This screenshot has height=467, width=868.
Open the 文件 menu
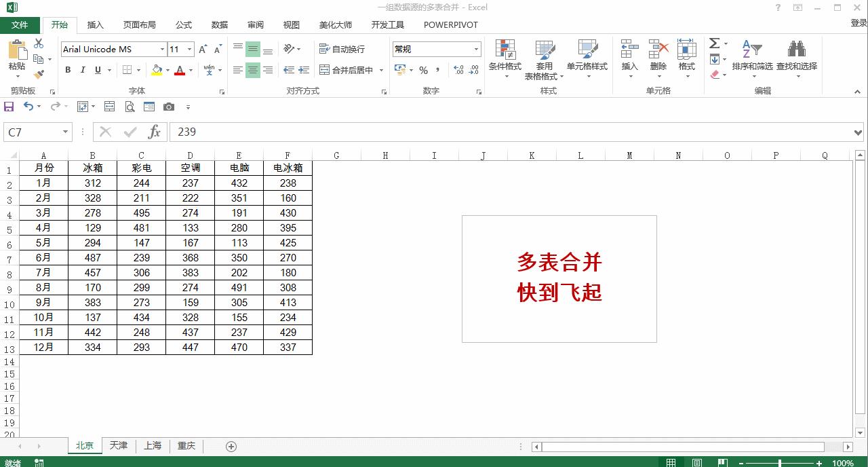[x=20, y=24]
